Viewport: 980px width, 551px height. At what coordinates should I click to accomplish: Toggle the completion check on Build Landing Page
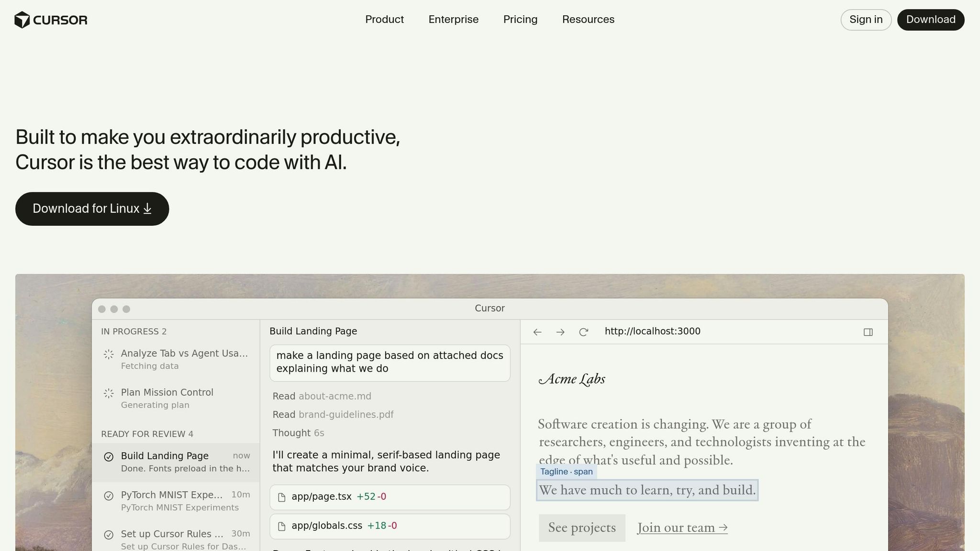pos(109,456)
